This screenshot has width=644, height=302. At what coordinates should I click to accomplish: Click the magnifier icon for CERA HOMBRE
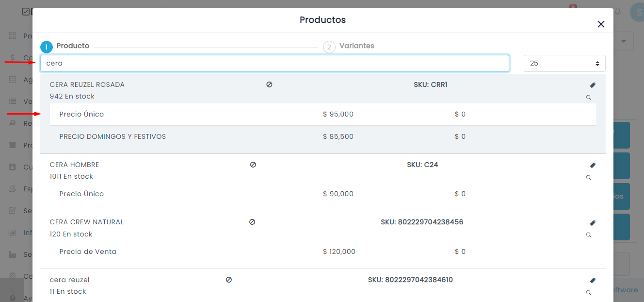pos(589,178)
